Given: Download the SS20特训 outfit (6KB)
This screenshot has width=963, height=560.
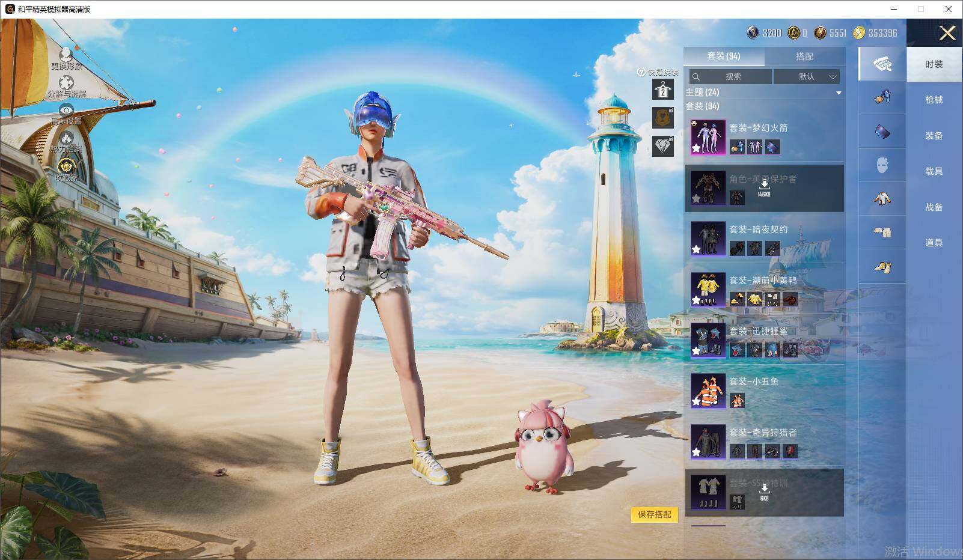Looking at the screenshot, I should pos(764,491).
